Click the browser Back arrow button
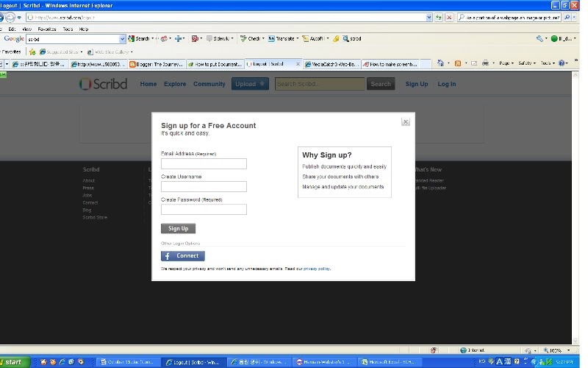Screen dimensions: 588x368 1,17
